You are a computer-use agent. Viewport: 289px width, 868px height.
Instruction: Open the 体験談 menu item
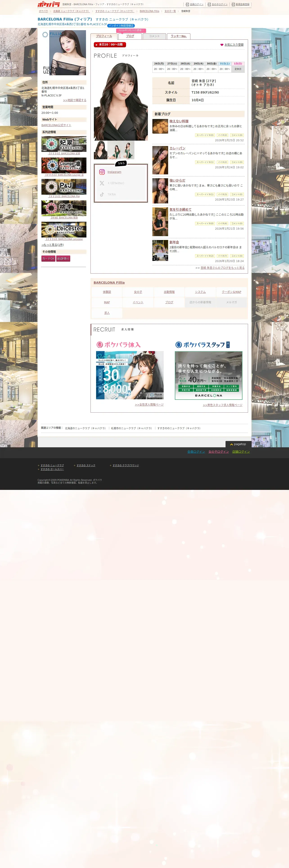pos(107,292)
